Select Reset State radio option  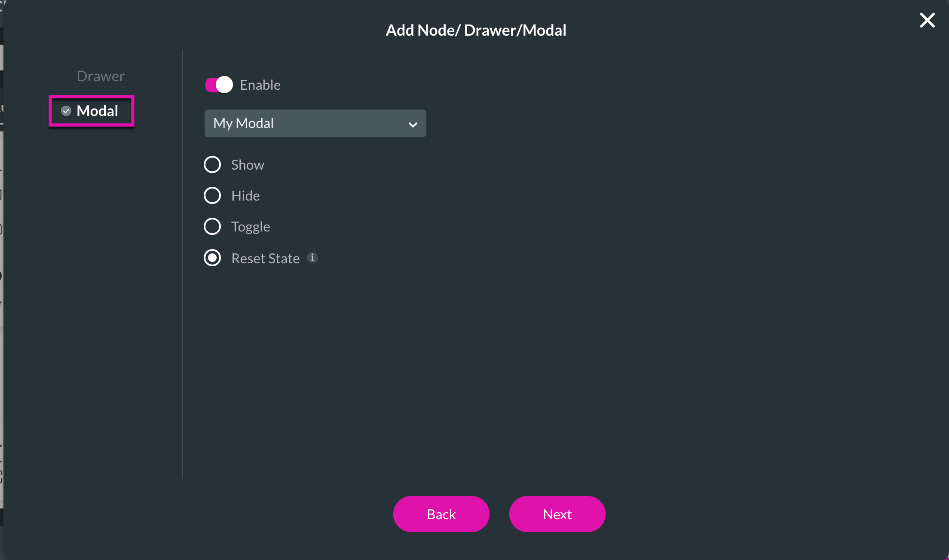pos(213,258)
